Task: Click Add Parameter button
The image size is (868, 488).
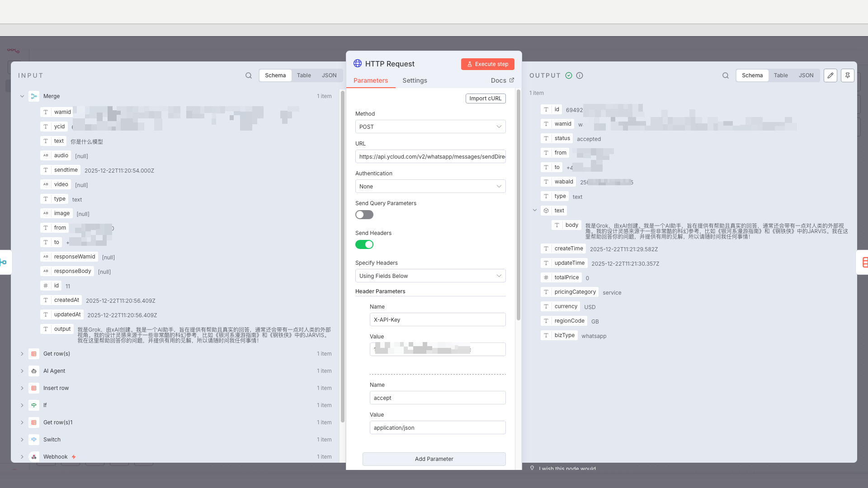Action: (x=434, y=459)
